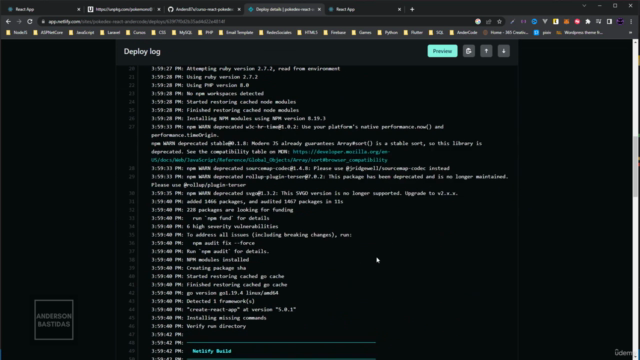640x360 pixels.
Task: Bookmark this page with the star icon
Action: click(499, 21)
